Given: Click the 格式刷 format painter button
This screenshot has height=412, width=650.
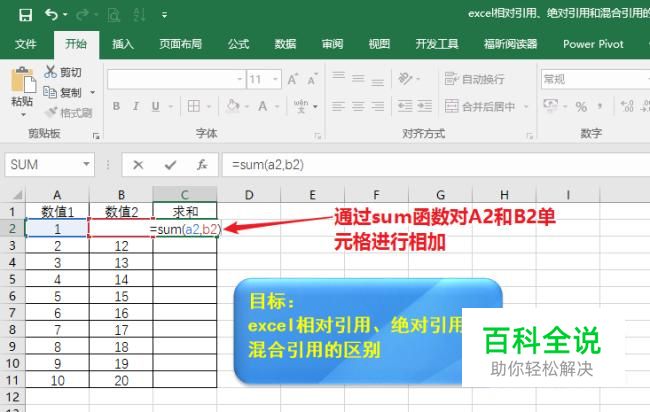Looking at the screenshot, I should [x=68, y=112].
